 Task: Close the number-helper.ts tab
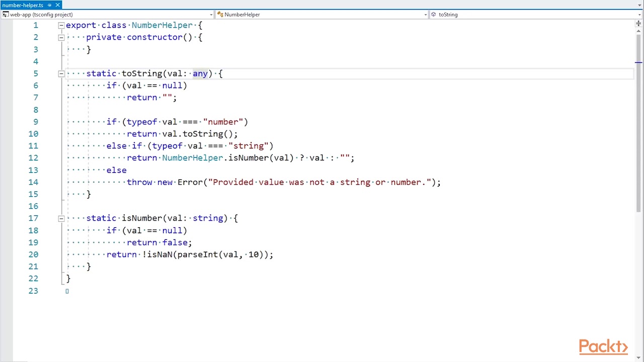[57, 5]
